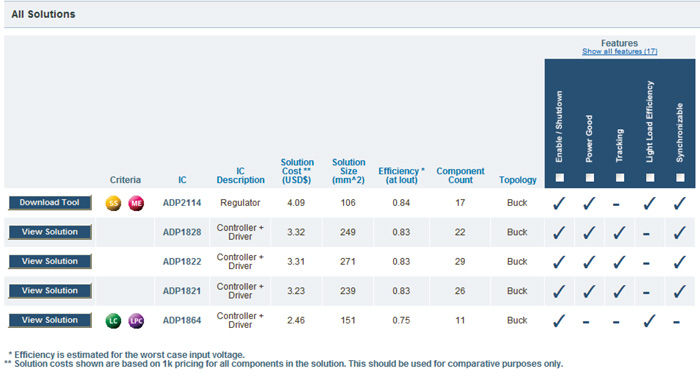The width and height of the screenshot is (700, 377).
Task: Click the Power Good checkmark for ADP1828
Action: coord(589,233)
